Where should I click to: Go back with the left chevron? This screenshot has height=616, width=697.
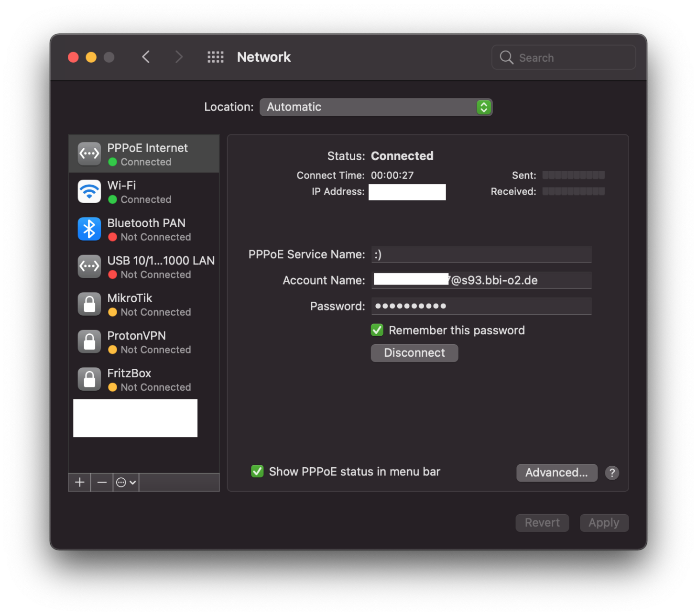point(146,57)
